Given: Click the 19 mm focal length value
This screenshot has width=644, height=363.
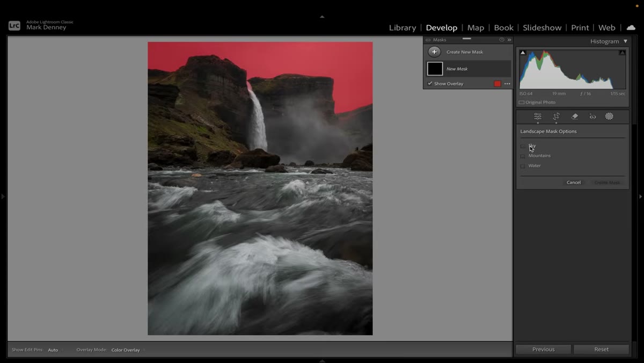Looking at the screenshot, I should (x=559, y=94).
